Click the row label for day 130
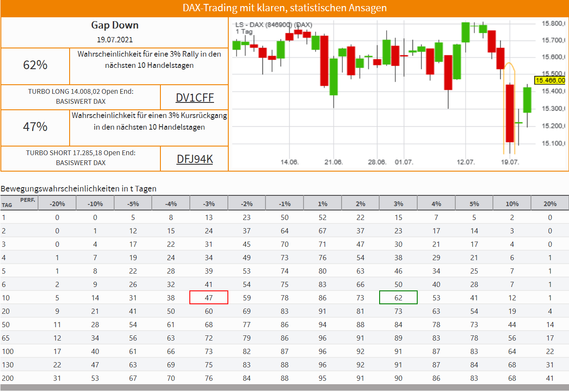Image resolution: width=569 pixels, height=392 pixels. [7, 364]
